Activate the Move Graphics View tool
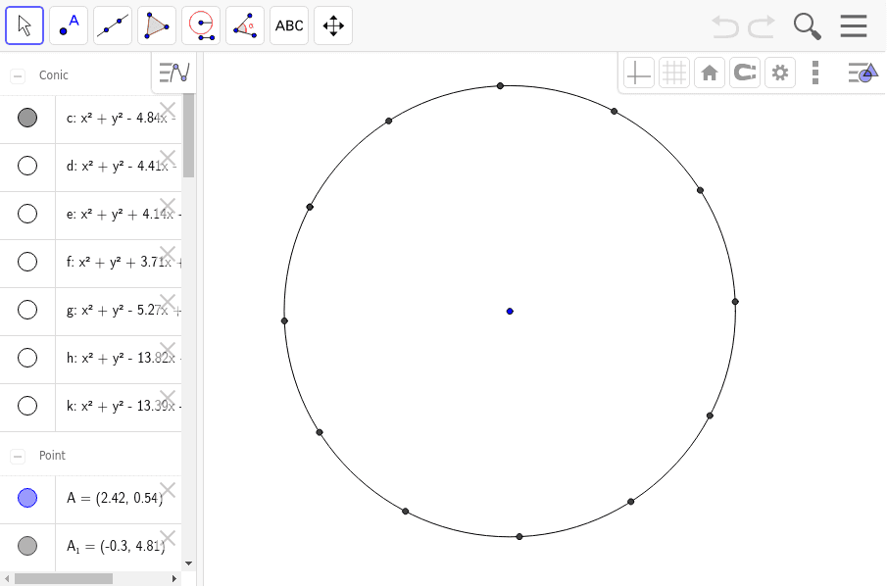 coord(332,24)
